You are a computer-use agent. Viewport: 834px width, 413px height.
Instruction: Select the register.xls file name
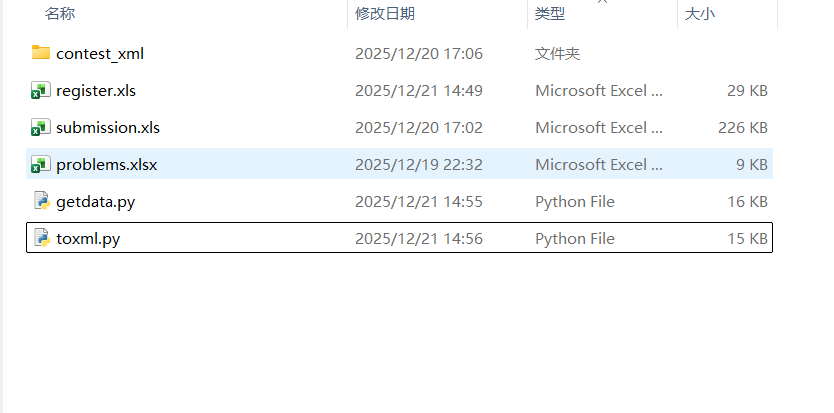click(x=96, y=90)
